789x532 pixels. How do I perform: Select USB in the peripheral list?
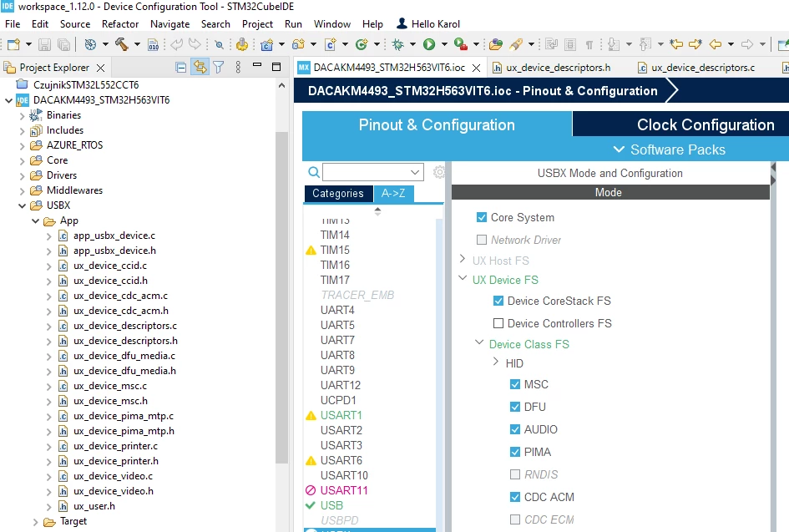pos(331,505)
